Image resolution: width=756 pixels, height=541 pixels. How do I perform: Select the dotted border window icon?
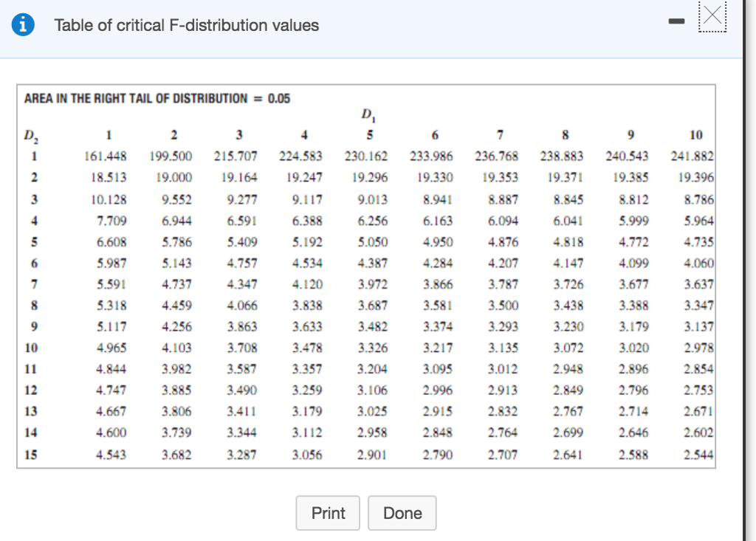[x=712, y=18]
